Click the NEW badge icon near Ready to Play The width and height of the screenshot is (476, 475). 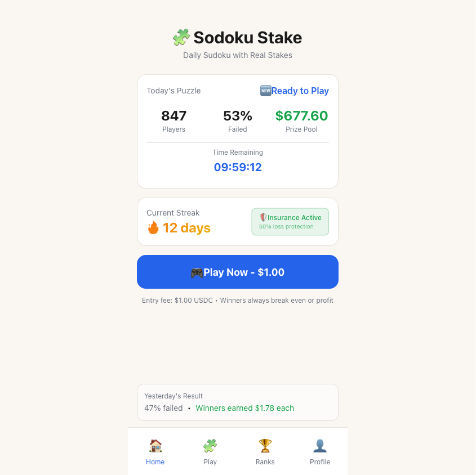[x=265, y=91]
